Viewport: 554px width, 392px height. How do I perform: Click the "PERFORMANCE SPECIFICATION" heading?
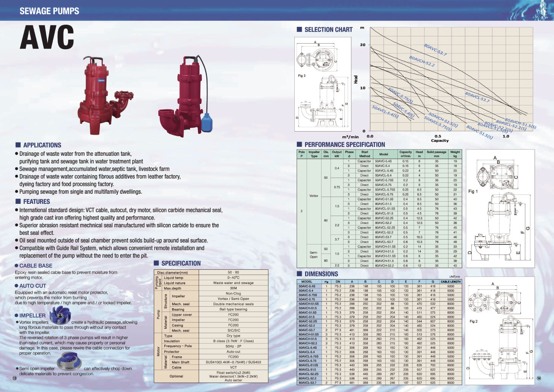point(345,145)
